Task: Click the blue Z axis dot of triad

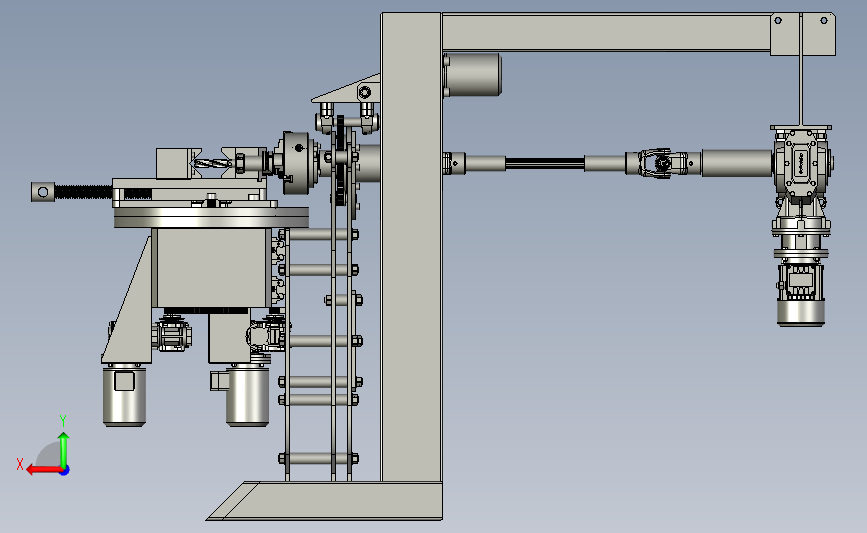Action: 65,471
